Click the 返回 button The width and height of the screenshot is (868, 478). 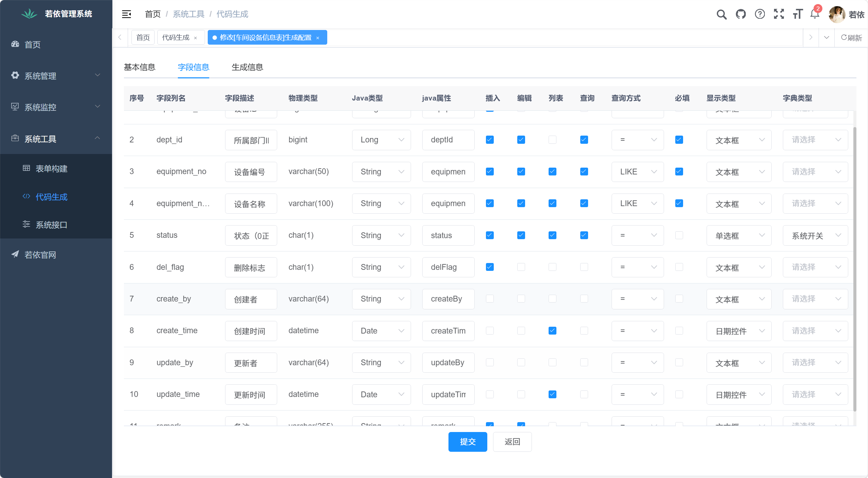tap(512, 442)
